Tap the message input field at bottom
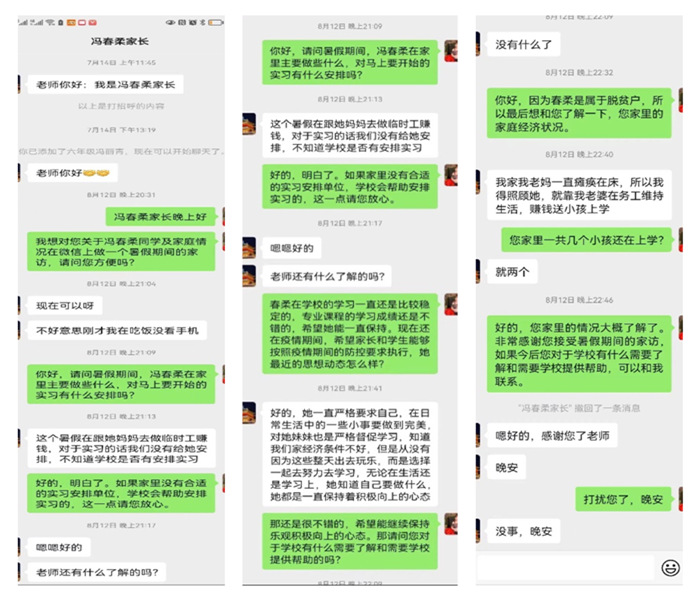Screen dimensions: 700x600 point(565,568)
